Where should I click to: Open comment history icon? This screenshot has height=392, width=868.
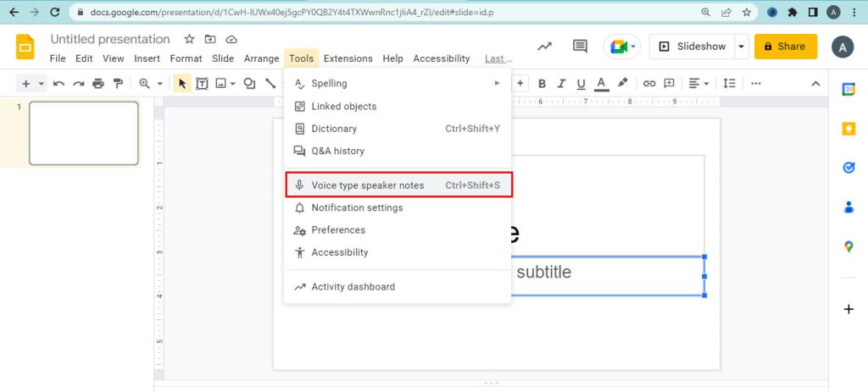[580, 47]
